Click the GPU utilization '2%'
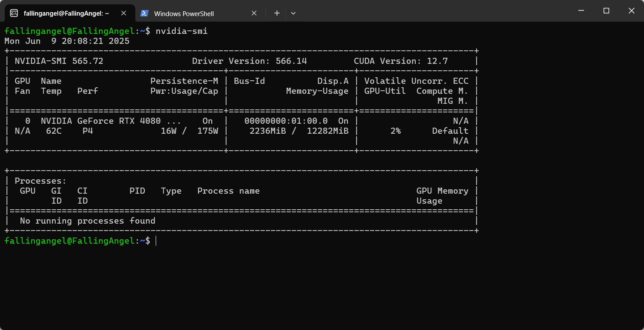The width and height of the screenshot is (644, 330). (x=396, y=131)
